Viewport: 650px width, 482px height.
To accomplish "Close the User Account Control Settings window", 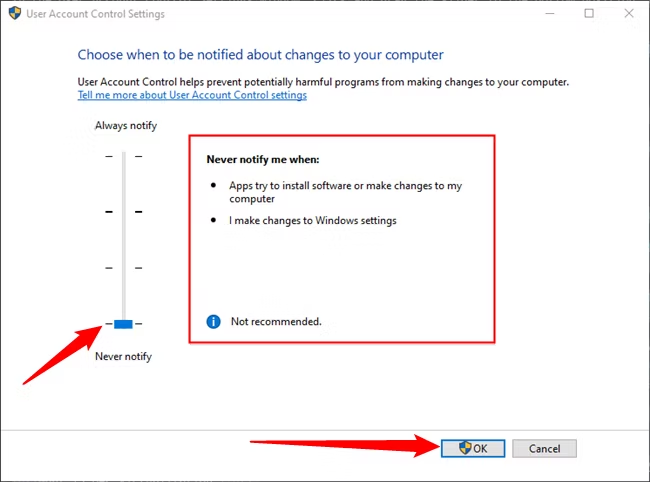I will pyautogui.click(x=627, y=14).
